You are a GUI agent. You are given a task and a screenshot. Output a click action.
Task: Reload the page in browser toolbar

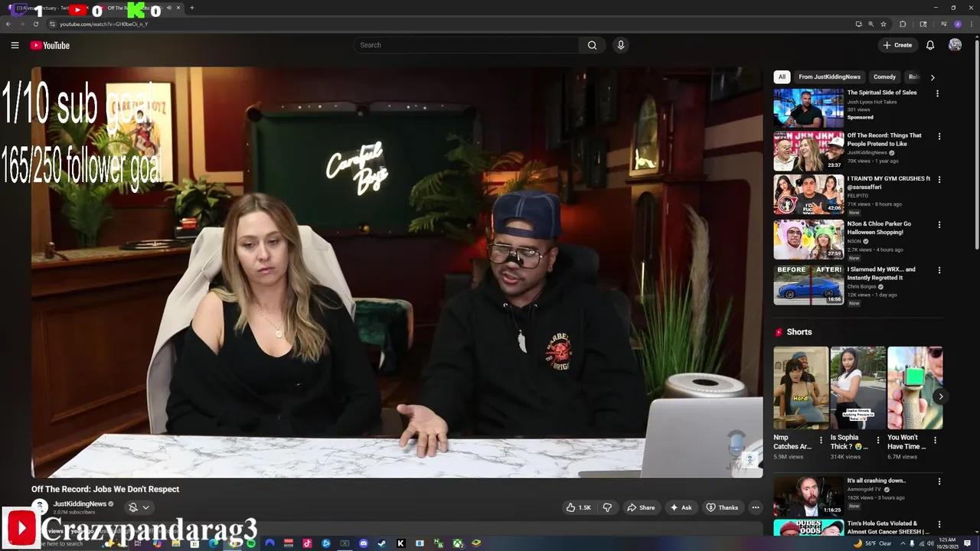(35, 24)
